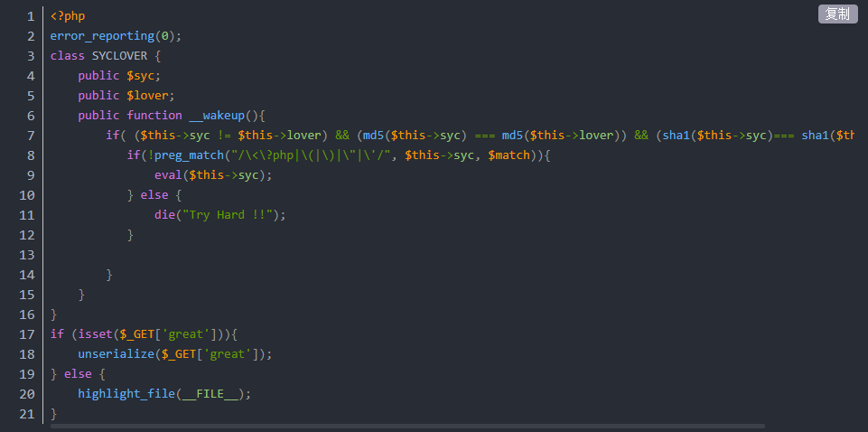Click the '$lover' property declaration on line 5

point(147,96)
